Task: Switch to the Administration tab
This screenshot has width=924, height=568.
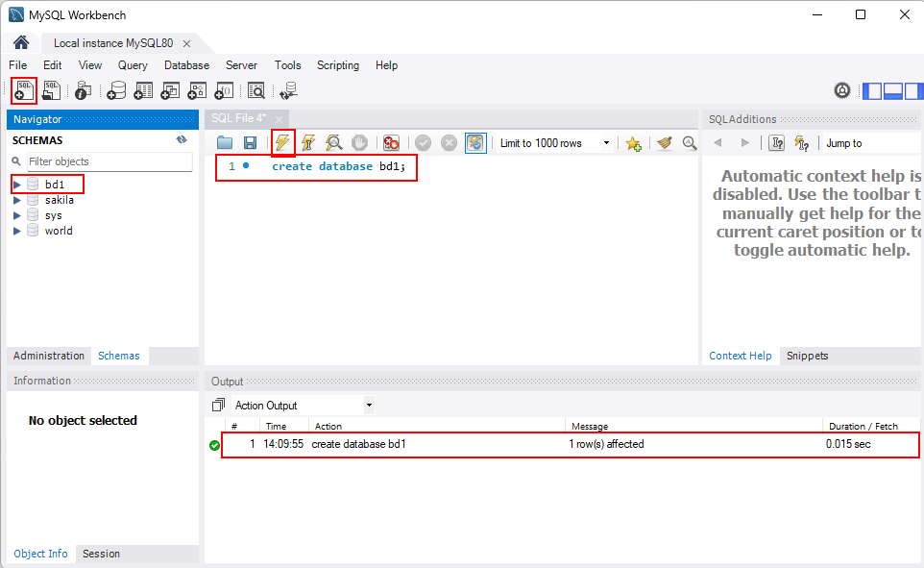Action: point(49,356)
